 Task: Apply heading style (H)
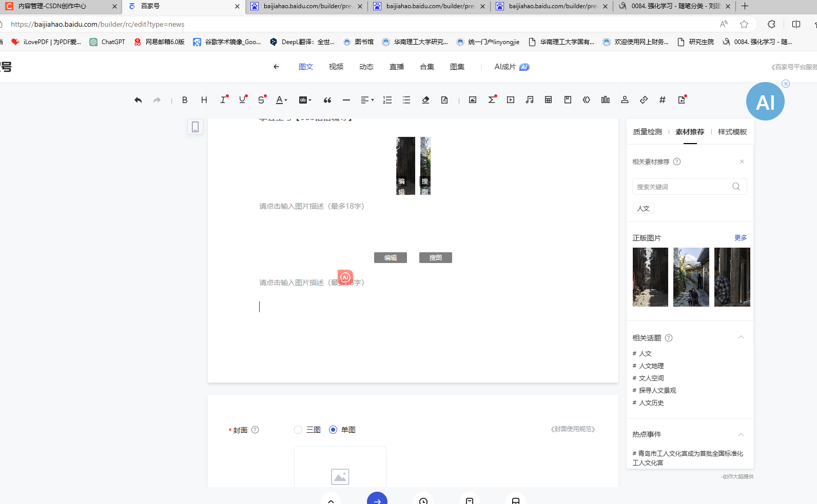coord(204,100)
